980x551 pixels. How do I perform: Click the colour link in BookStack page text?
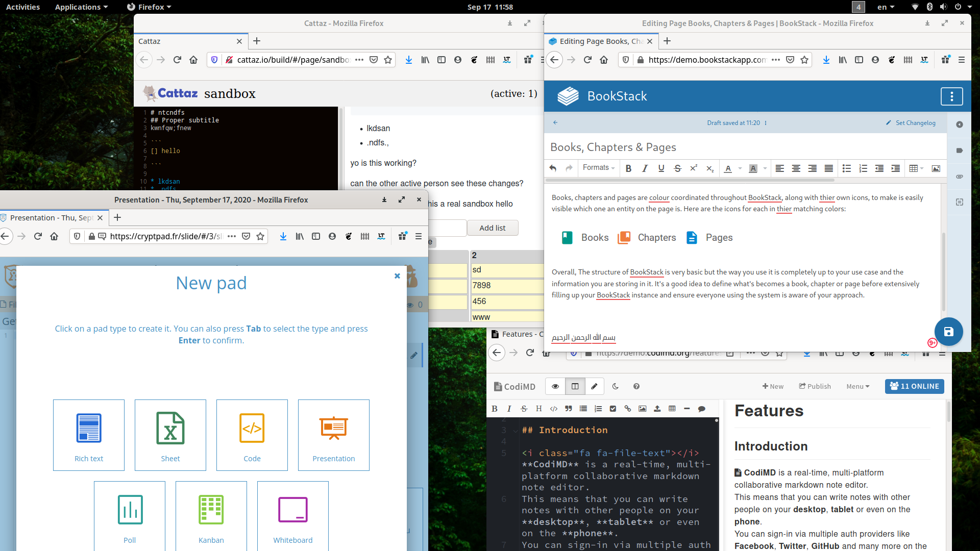tap(659, 197)
